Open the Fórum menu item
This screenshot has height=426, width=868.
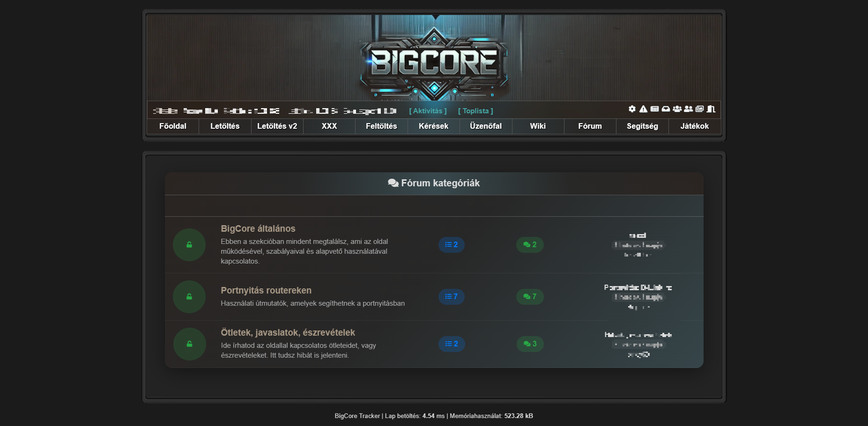point(590,126)
